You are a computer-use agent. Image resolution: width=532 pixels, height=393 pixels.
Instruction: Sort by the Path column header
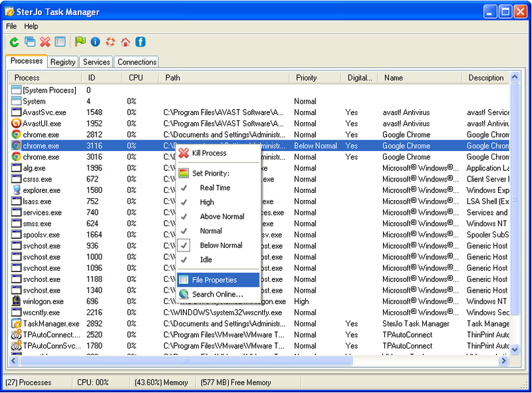tap(224, 78)
